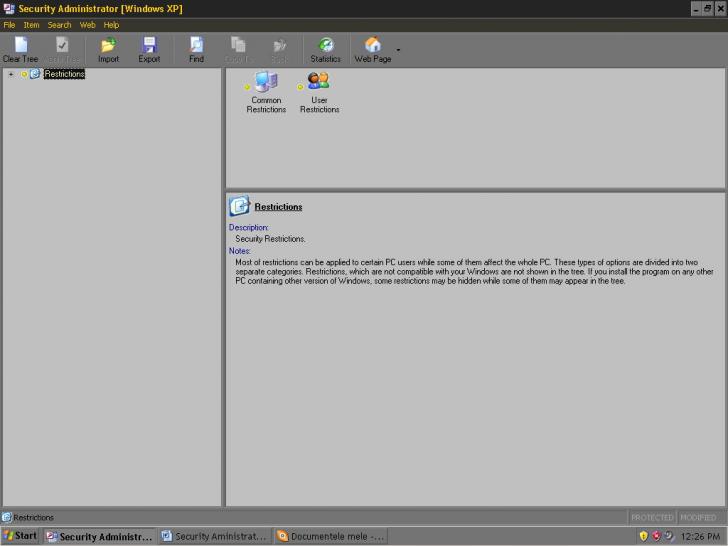728x546 pixels.
Task: Click the Restrictions tree node icon
Action: (x=35, y=74)
